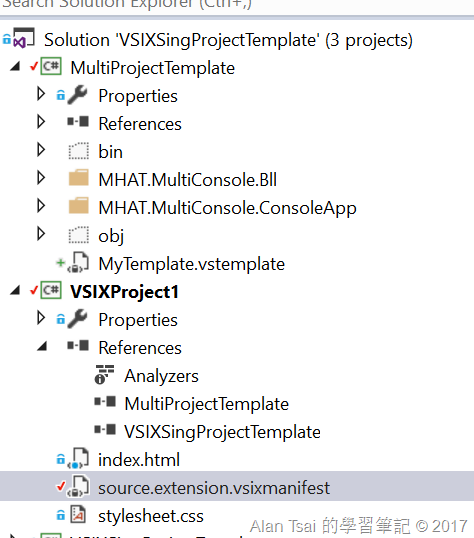
Task: Click the C# icon beside VSIXProject1
Action: [x=51, y=290]
